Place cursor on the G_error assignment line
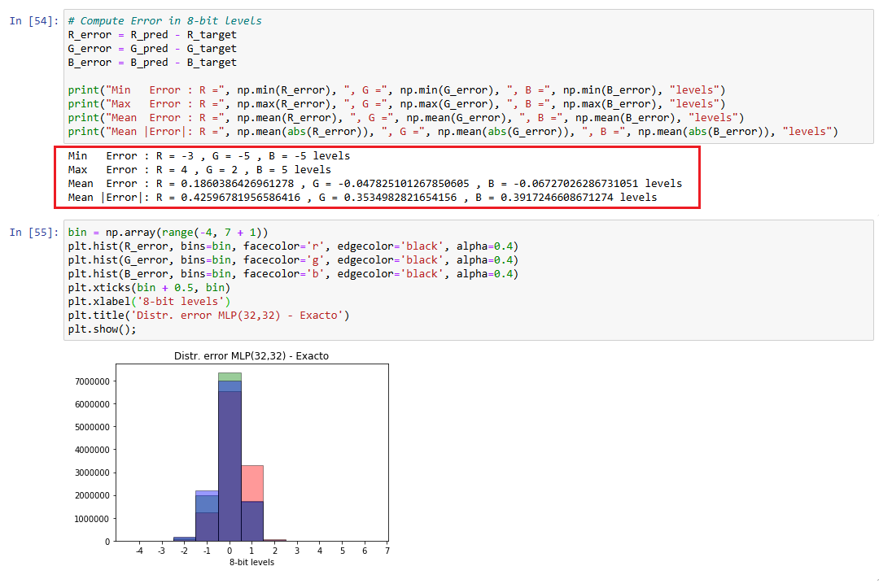 [x=152, y=49]
